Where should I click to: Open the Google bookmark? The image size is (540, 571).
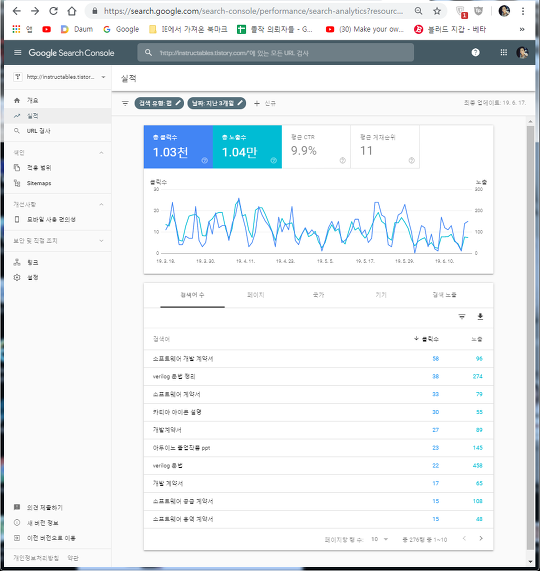click(121, 29)
